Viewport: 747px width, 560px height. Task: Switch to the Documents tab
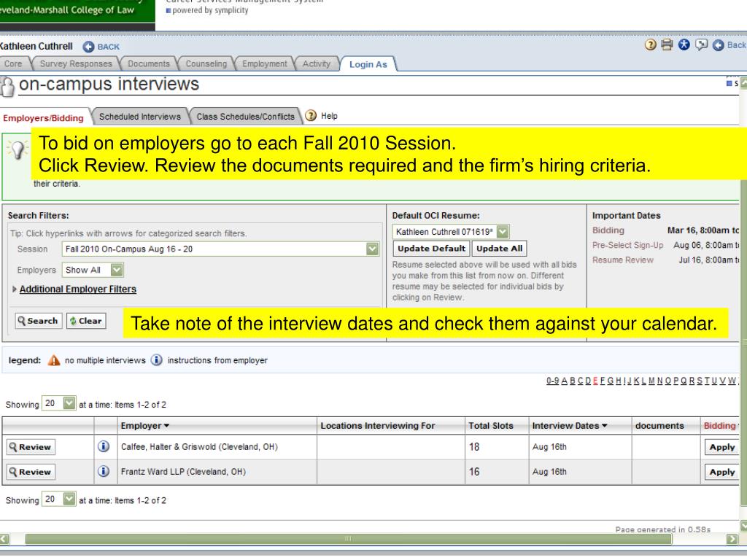click(149, 64)
